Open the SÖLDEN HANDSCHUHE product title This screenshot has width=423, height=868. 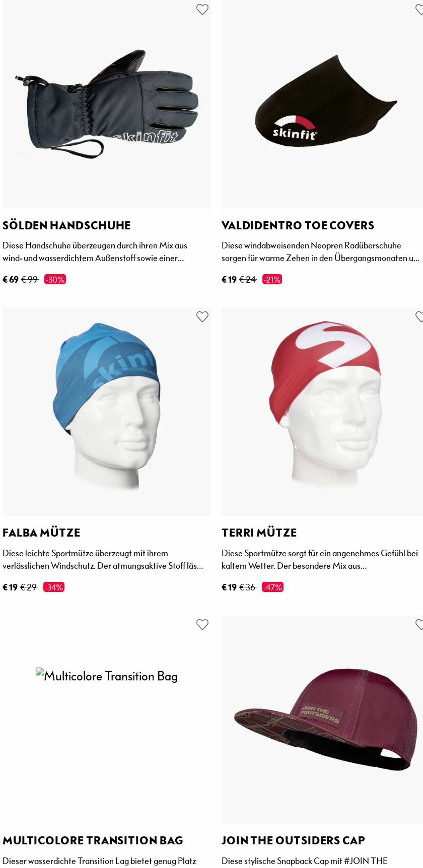(x=67, y=225)
